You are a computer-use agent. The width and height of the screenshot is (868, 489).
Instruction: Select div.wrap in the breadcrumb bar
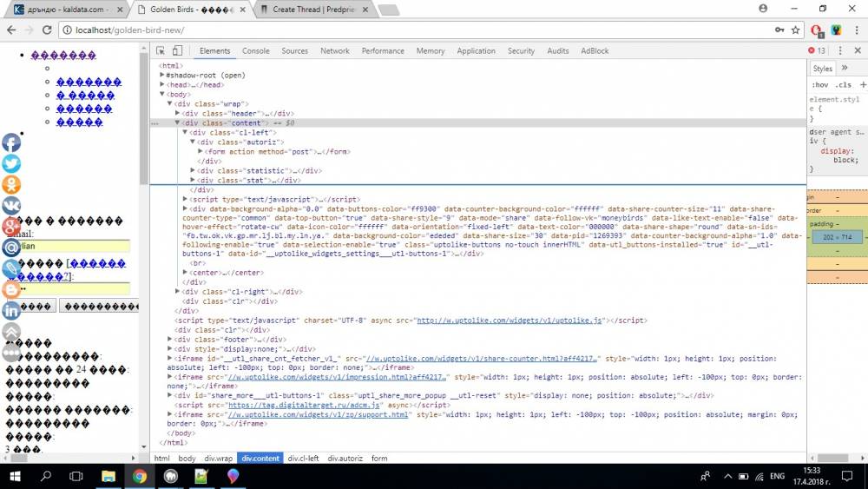pos(219,458)
